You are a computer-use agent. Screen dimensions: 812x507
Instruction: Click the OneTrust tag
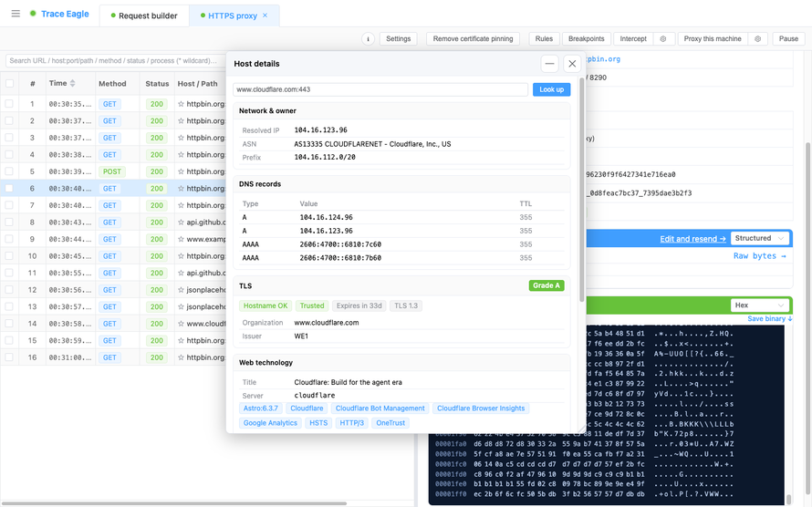(390, 423)
